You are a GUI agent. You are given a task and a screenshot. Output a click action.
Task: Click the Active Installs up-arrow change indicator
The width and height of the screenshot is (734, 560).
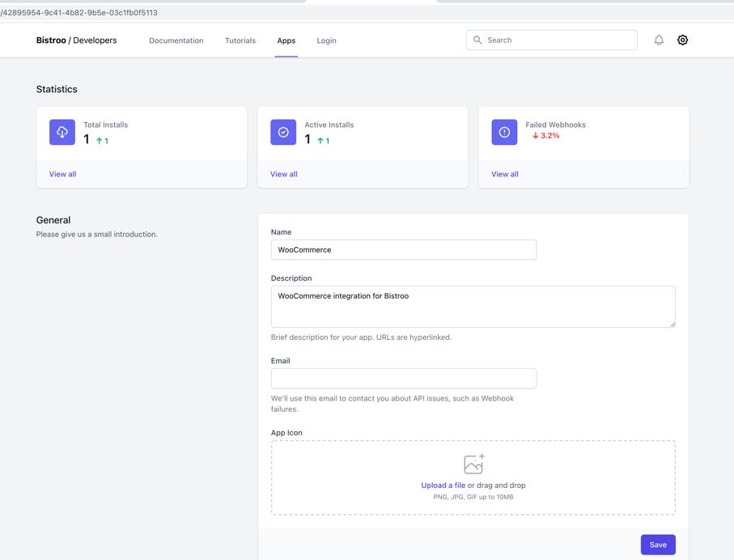(x=324, y=141)
